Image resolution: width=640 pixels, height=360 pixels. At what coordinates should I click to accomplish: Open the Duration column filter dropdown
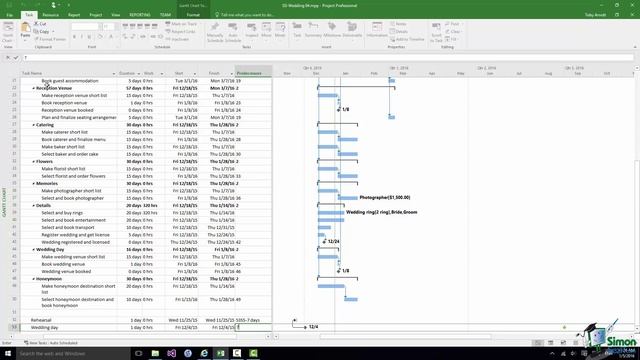coord(138,73)
